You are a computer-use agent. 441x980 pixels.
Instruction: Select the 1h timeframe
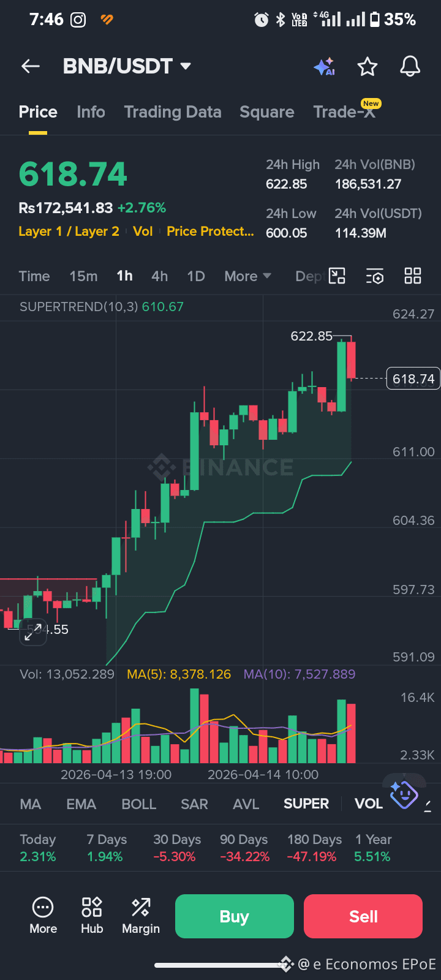coord(124,276)
